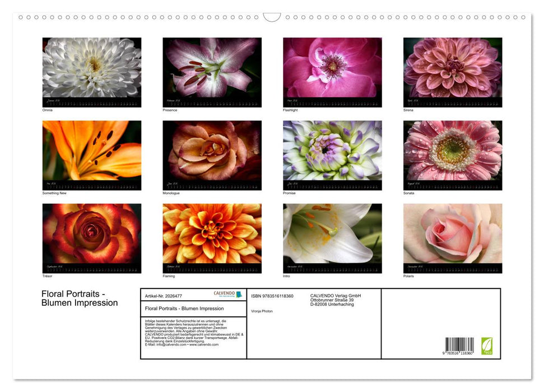This screenshot has height=392, width=544.
Task: Click the January calendar date strip
Action: pyautogui.click(x=91, y=102)
